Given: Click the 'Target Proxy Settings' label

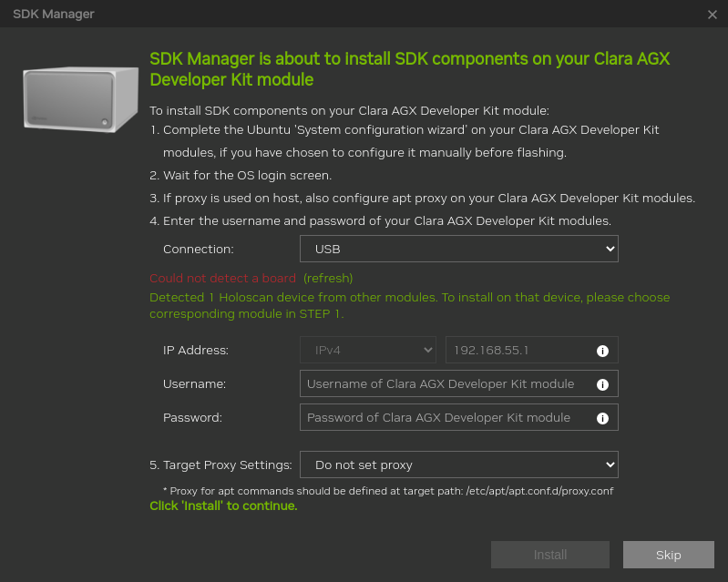Looking at the screenshot, I should (x=220, y=465).
